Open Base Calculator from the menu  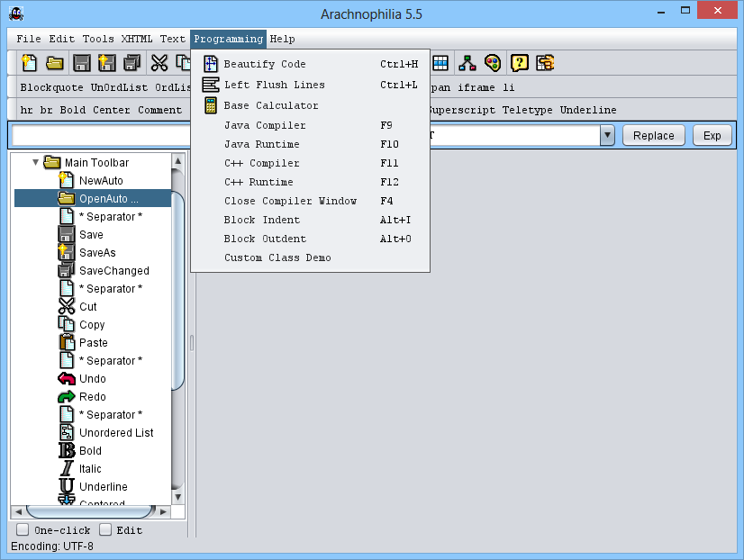point(311,105)
